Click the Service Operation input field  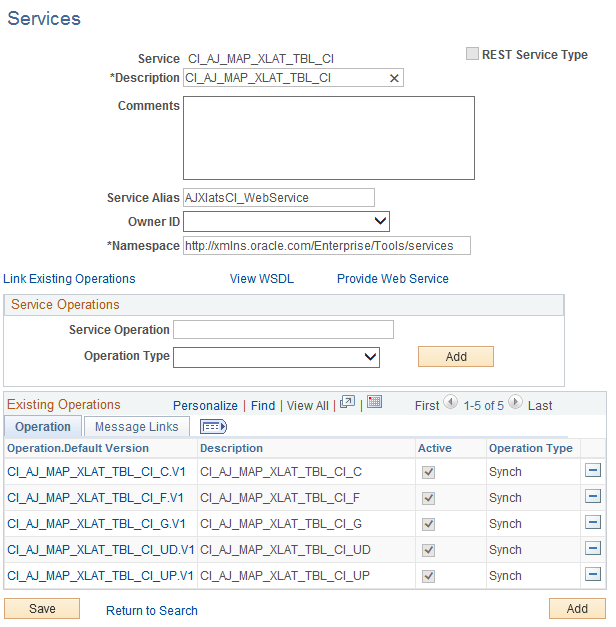[283, 330]
